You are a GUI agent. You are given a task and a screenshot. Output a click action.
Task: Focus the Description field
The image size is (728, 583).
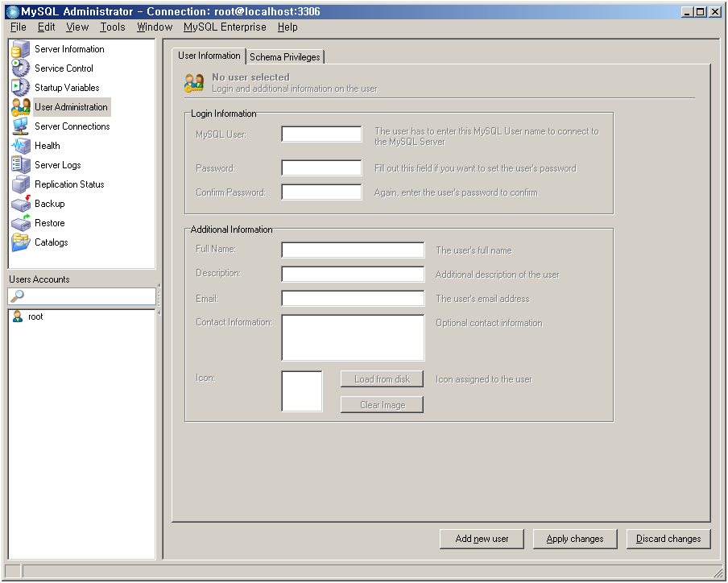(353, 274)
